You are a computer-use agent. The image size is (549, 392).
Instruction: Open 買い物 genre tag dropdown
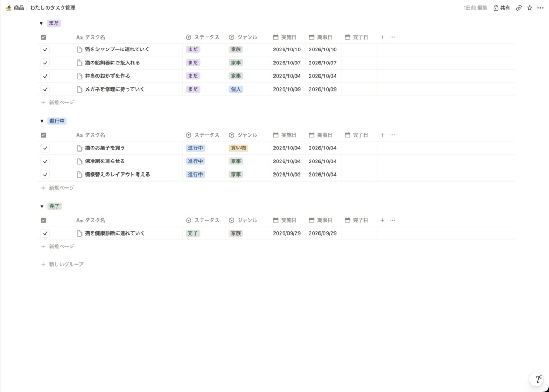tap(239, 148)
